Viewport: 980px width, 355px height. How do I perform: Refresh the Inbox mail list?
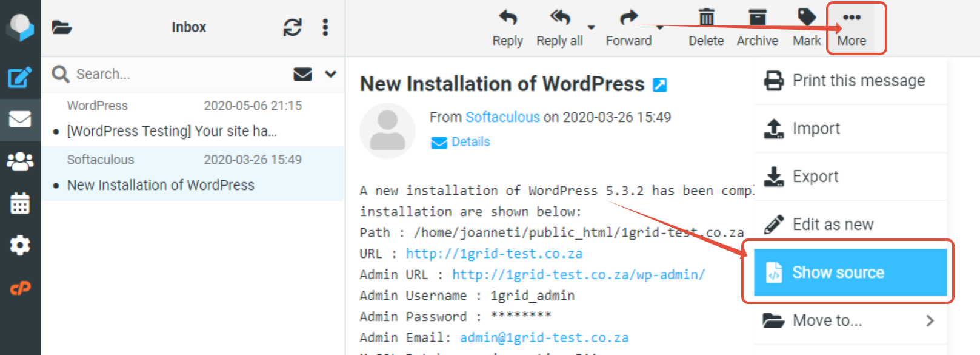293,27
